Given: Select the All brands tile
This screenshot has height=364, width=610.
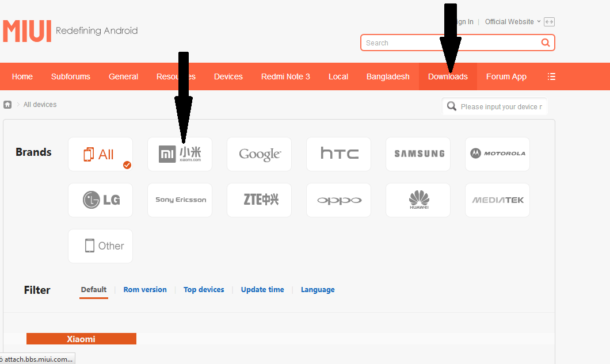Looking at the screenshot, I should 100,154.
